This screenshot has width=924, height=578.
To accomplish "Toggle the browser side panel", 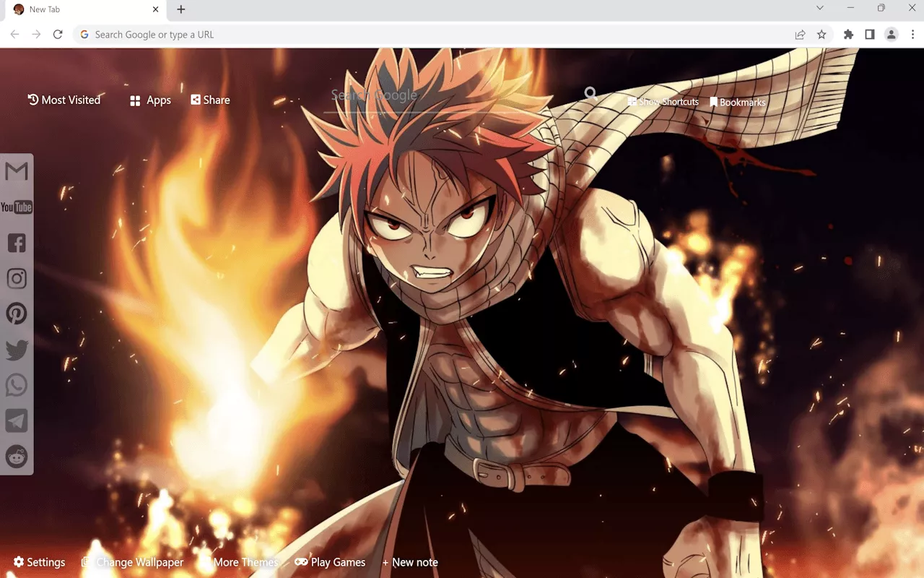I will (x=870, y=34).
